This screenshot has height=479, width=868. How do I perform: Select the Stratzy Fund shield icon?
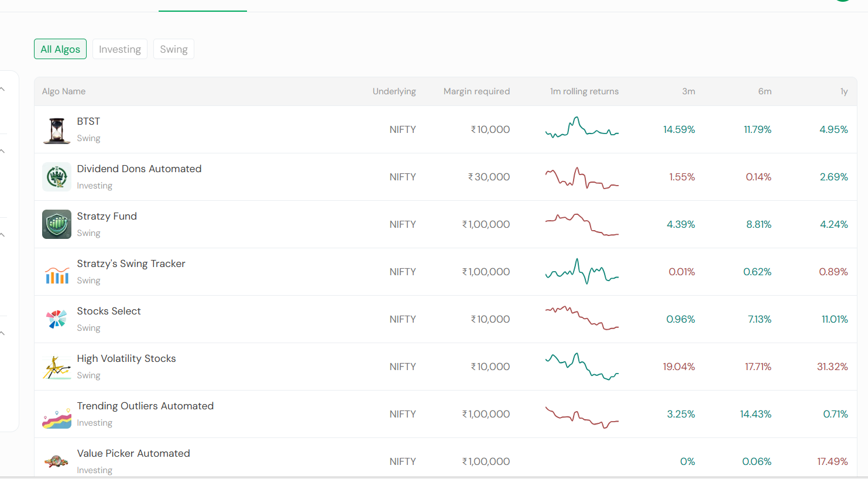tap(57, 224)
